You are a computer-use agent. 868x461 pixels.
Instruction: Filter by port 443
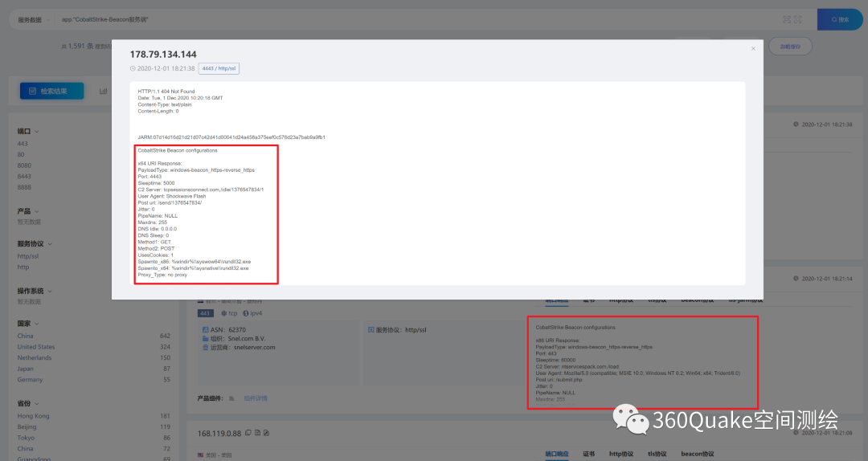point(23,143)
